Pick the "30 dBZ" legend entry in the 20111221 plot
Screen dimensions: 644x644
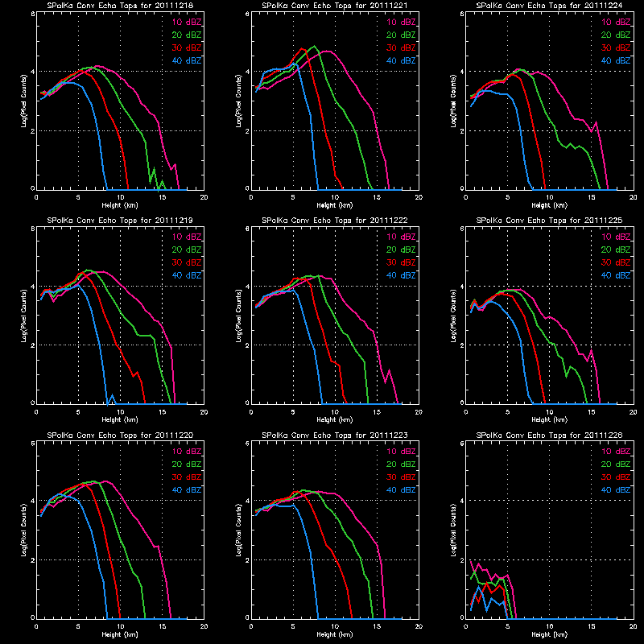point(401,48)
